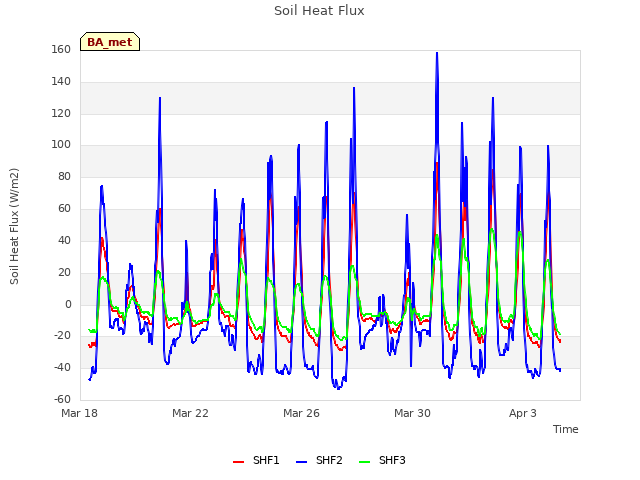Click the 0 y-axis tick label

tap(68, 304)
